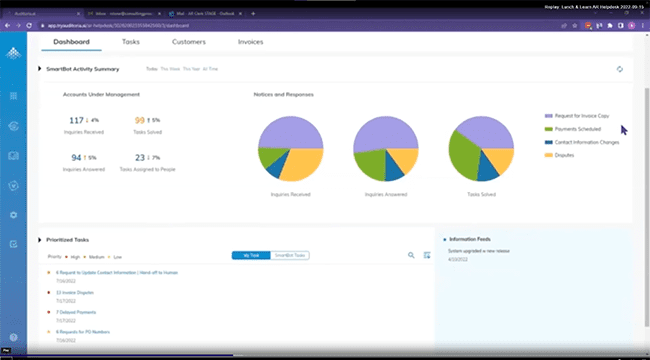The width and height of the screenshot is (650, 360).
Task: Switch to the Invoices tab
Action: pos(250,42)
